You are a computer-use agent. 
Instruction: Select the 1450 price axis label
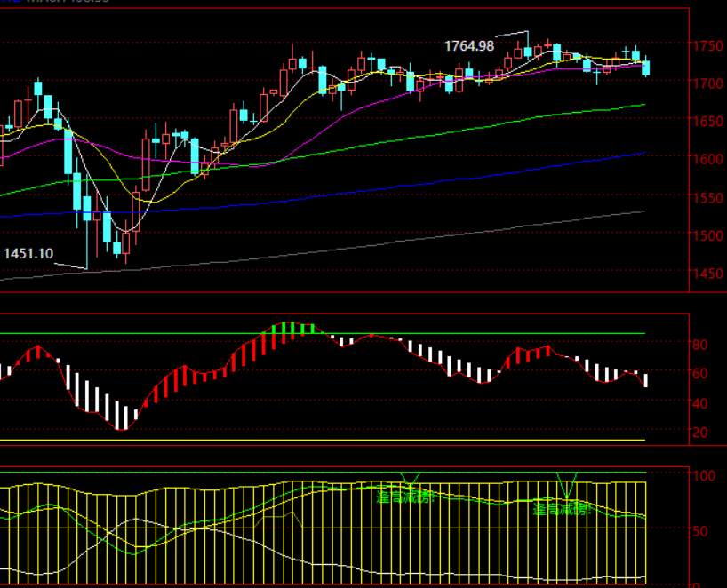point(707,274)
